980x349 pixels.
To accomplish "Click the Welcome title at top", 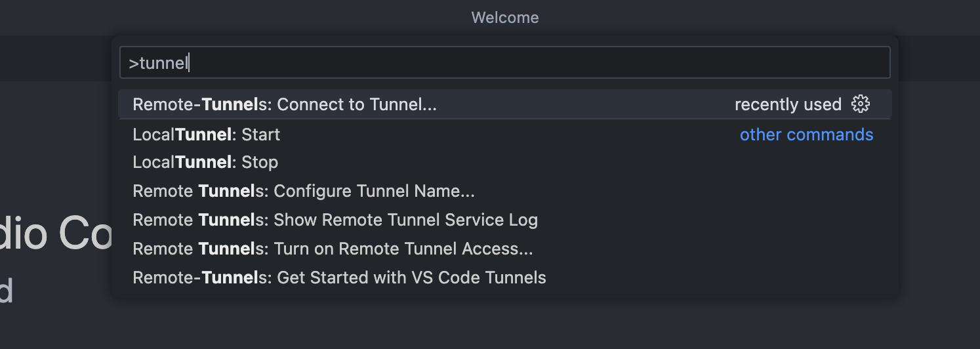I will pos(504,18).
